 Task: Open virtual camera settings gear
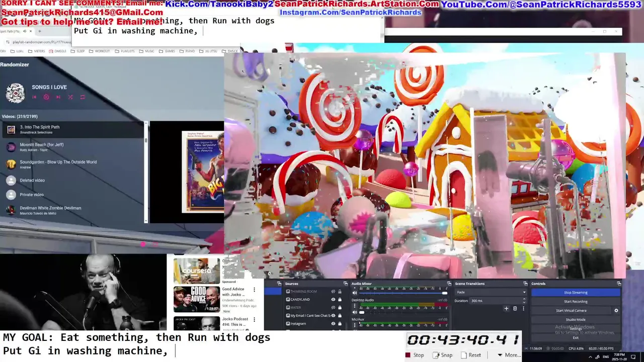(x=616, y=310)
